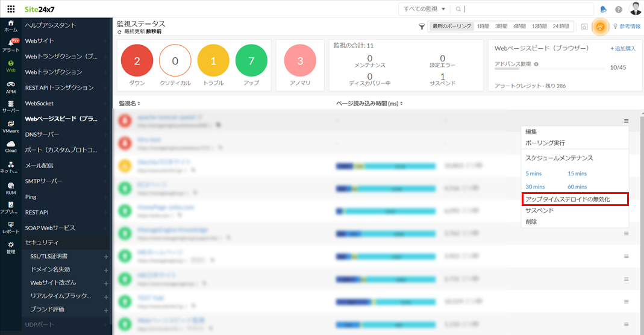Open the Network module icon
The height and width of the screenshot is (335, 644).
[11, 167]
